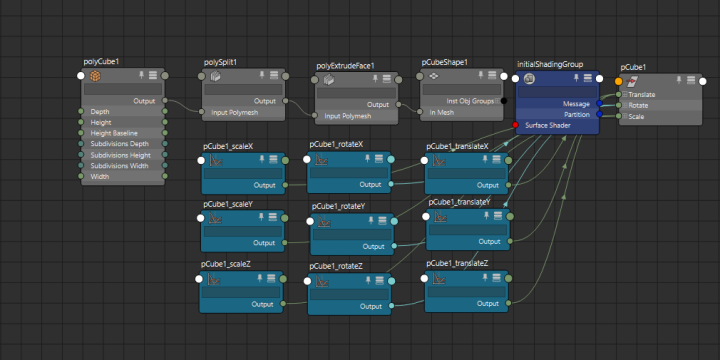The height and width of the screenshot is (360, 720).
Task: Click the pCubeShape1 mesh icon
Action: [x=434, y=76]
